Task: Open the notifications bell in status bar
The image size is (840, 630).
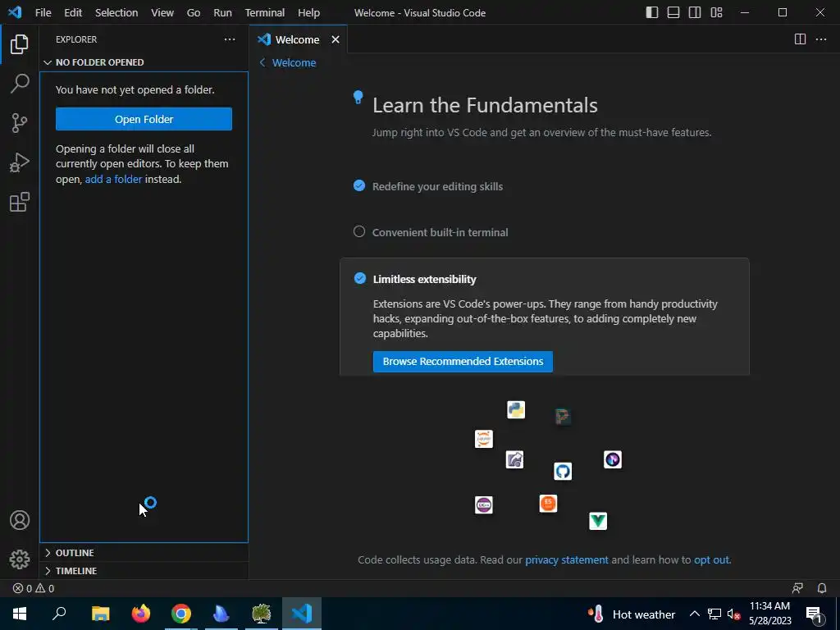Action: click(x=822, y=588)
